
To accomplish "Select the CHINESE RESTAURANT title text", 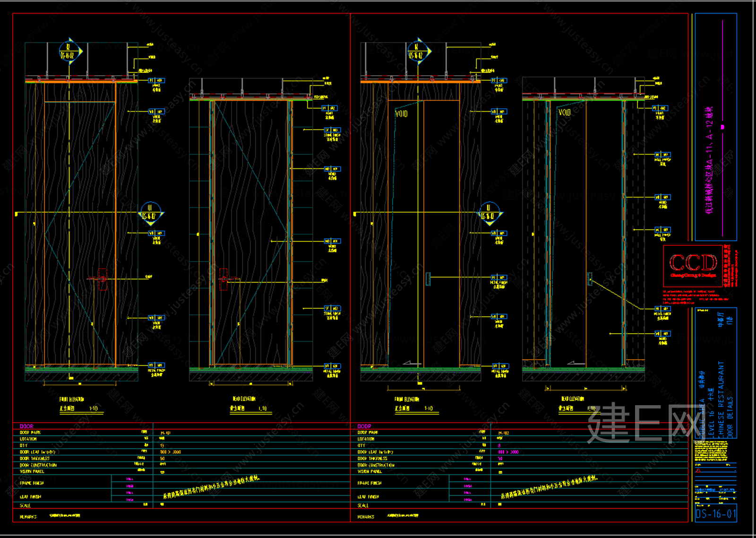I will pos(721,399).
